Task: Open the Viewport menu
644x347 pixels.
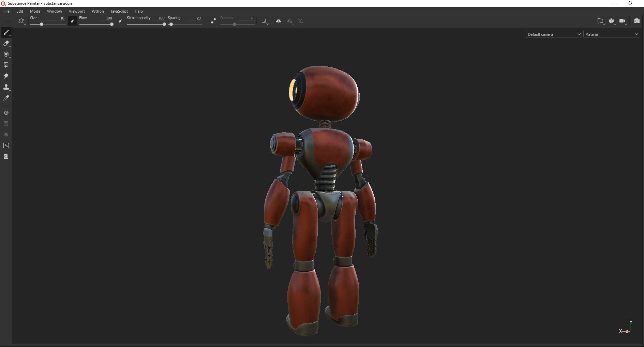Action: [x=77, y=11]
